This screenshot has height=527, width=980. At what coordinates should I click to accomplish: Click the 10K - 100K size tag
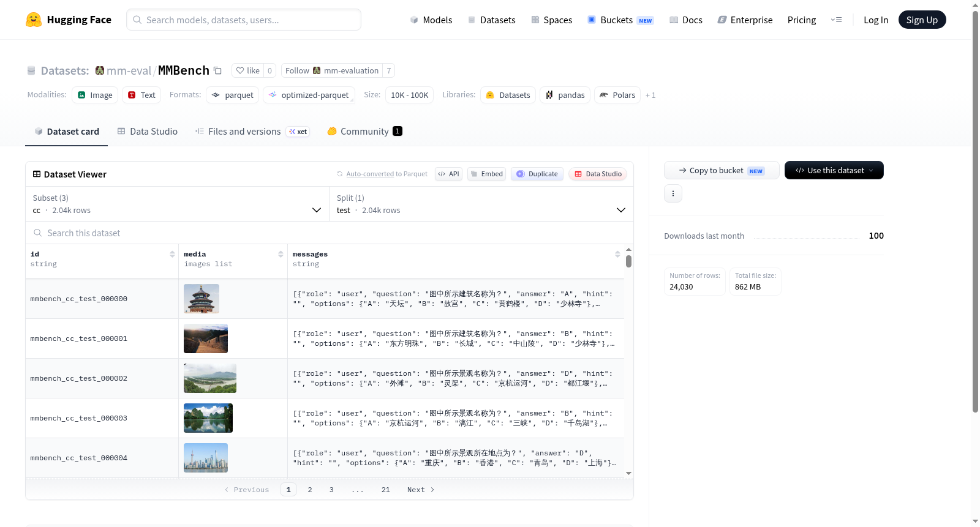410,95
